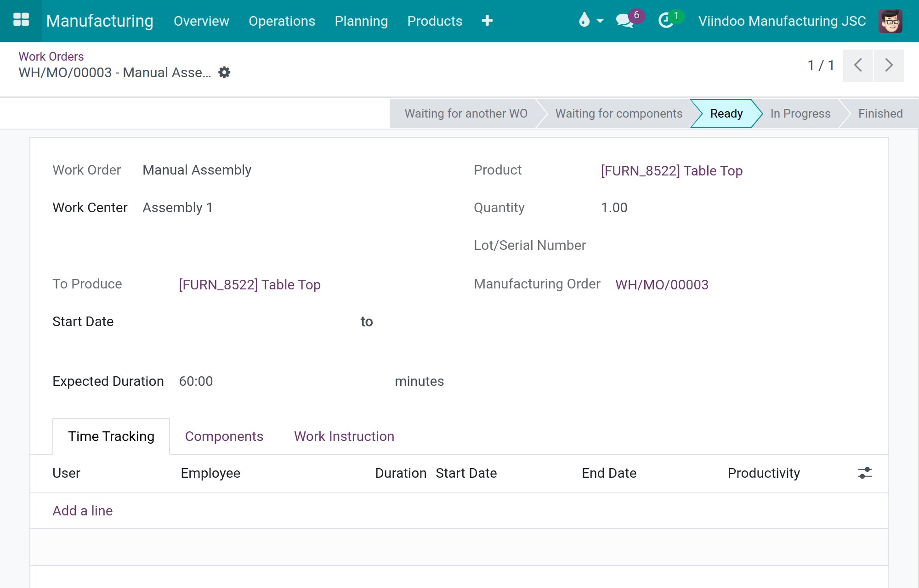
Task: Open the conversations chat icon
Action: tap(625, 20)
